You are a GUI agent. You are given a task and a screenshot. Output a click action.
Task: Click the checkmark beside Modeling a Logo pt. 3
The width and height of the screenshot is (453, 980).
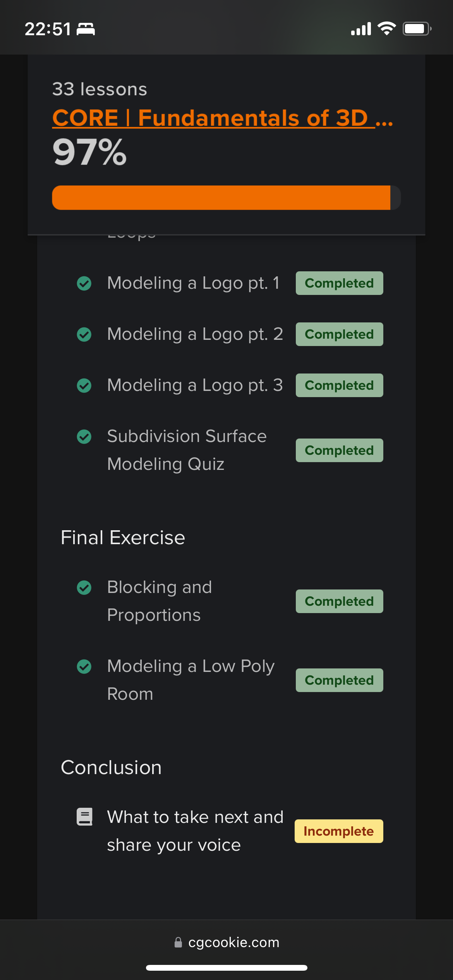click(84, 385)
